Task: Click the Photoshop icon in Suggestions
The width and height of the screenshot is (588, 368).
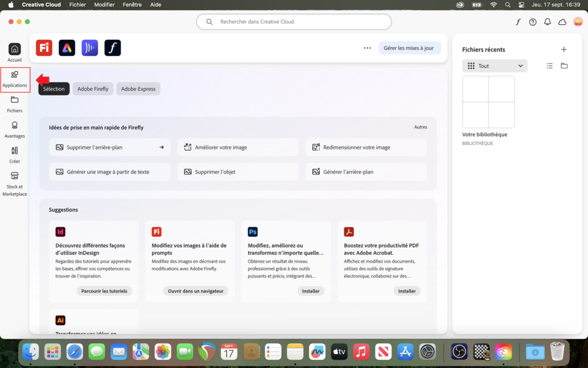Action: [x=253, y=232]
